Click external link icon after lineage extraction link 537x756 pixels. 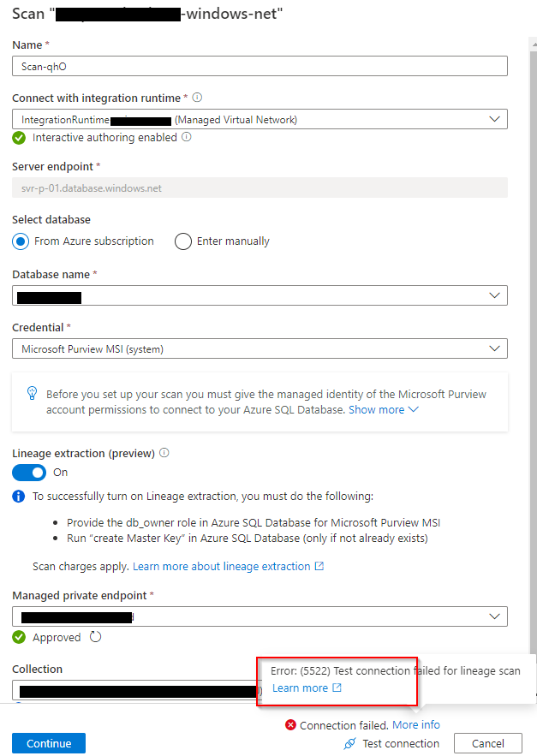pos(319,566)
